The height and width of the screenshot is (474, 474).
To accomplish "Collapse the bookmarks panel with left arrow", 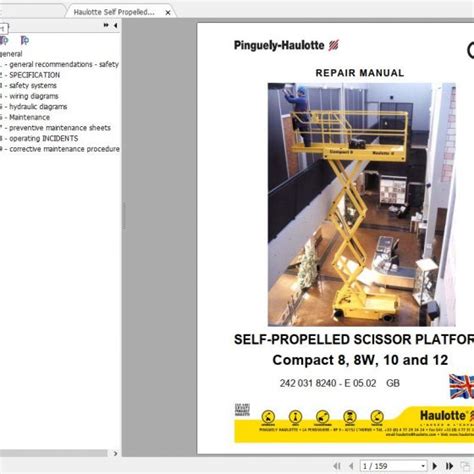I will click(115, 25).
